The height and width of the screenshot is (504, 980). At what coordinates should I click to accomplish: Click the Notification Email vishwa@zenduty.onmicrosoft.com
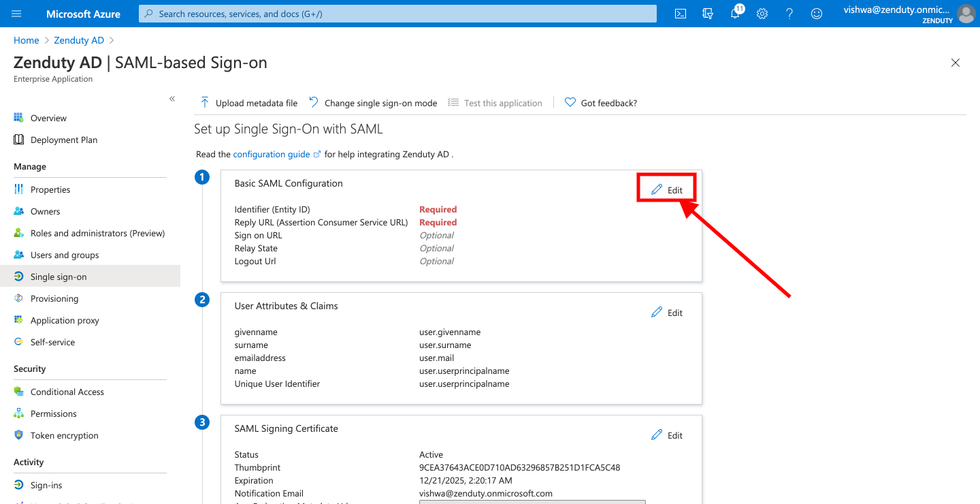point(486,493)
